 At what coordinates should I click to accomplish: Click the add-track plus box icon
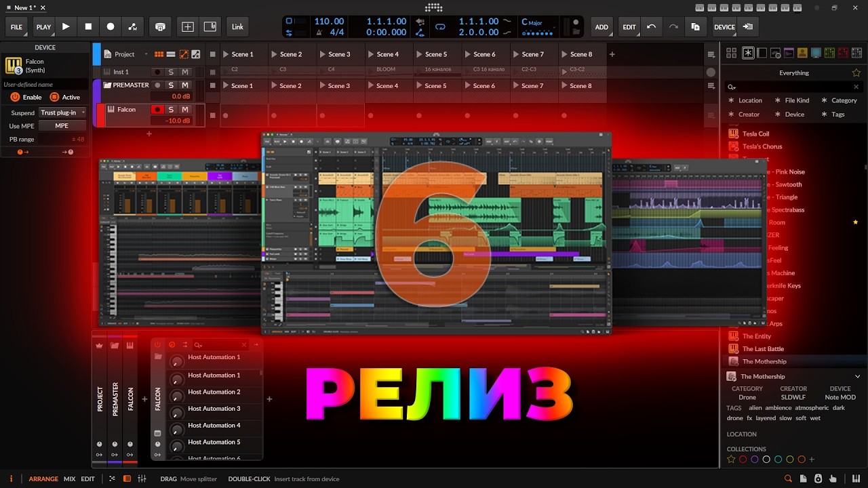pyautogui.click(x=188, y=27)
